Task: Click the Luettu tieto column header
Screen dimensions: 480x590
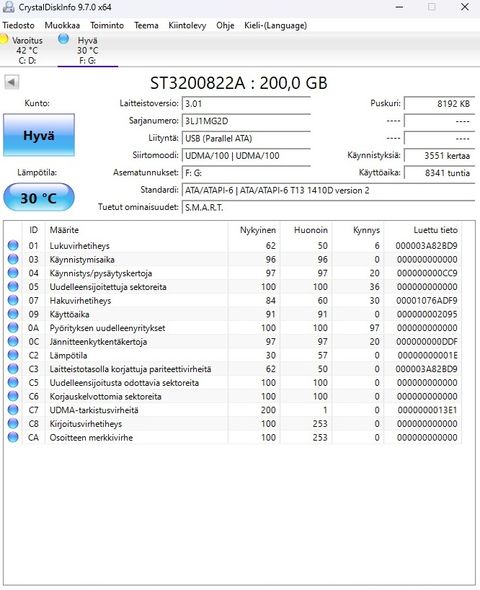Action: (x=435, y=230)
